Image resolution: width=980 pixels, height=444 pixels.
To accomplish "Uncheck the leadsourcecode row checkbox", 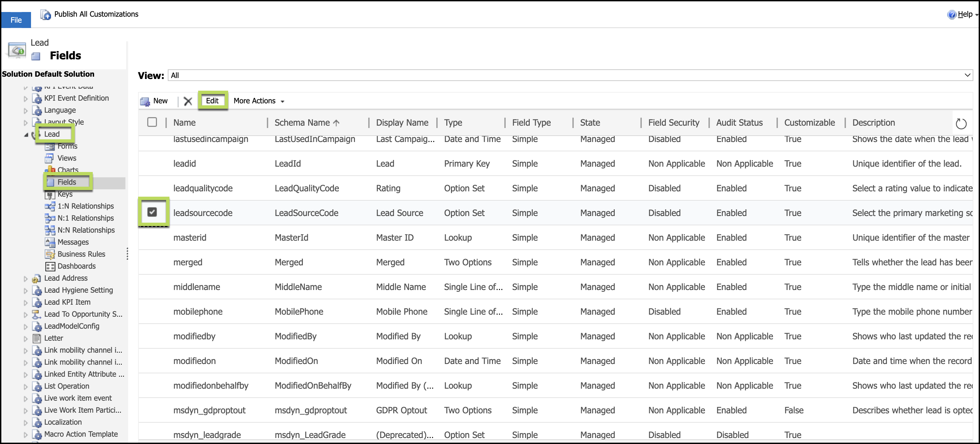I will coord(152,212).
